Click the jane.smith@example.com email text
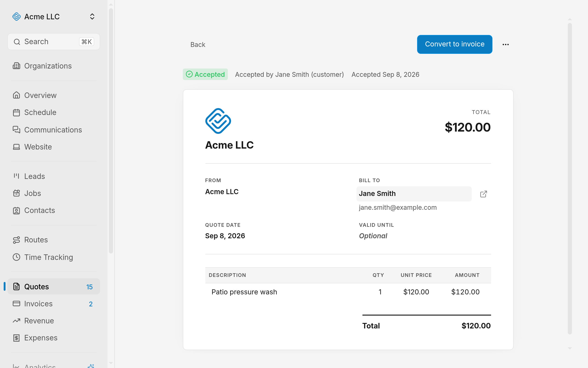 398,207
